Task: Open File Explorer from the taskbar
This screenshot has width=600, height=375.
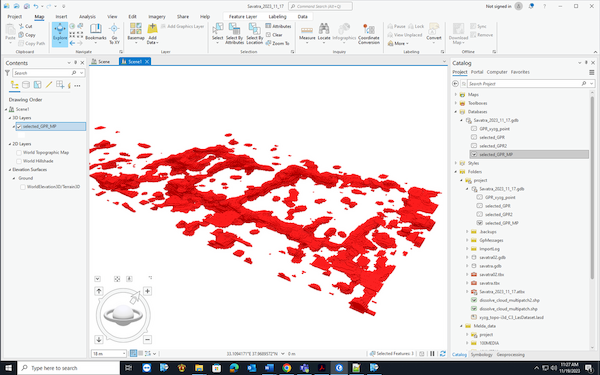Action: pyautogui.click(x=199, y=368)
